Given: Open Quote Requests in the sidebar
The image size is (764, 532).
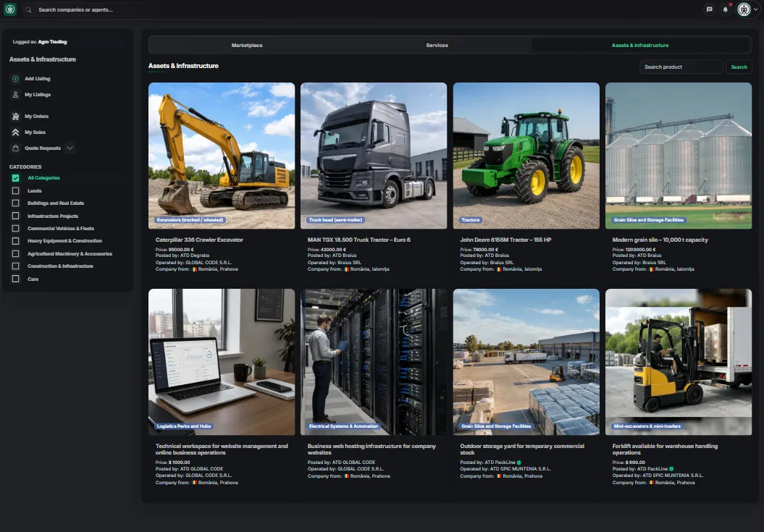Looking at the screenshot, I should (x=43, y=148).
